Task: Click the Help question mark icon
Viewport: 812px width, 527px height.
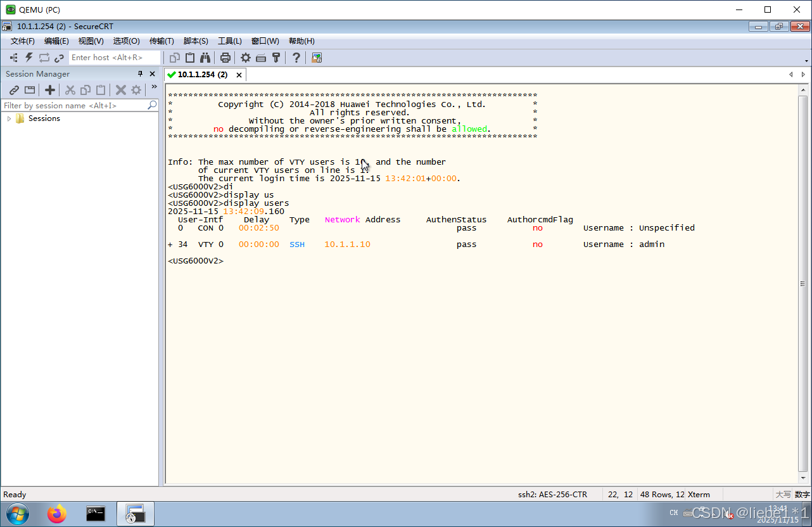Action: [x=296, y=58]
